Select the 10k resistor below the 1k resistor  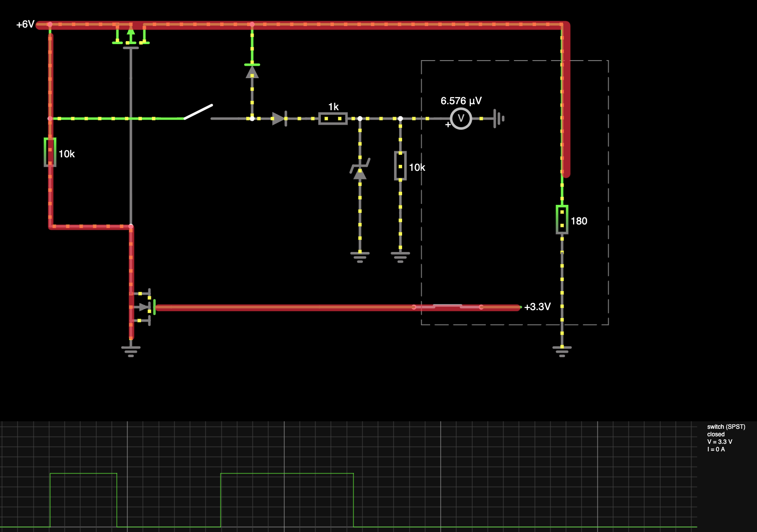tap(400, 167)
